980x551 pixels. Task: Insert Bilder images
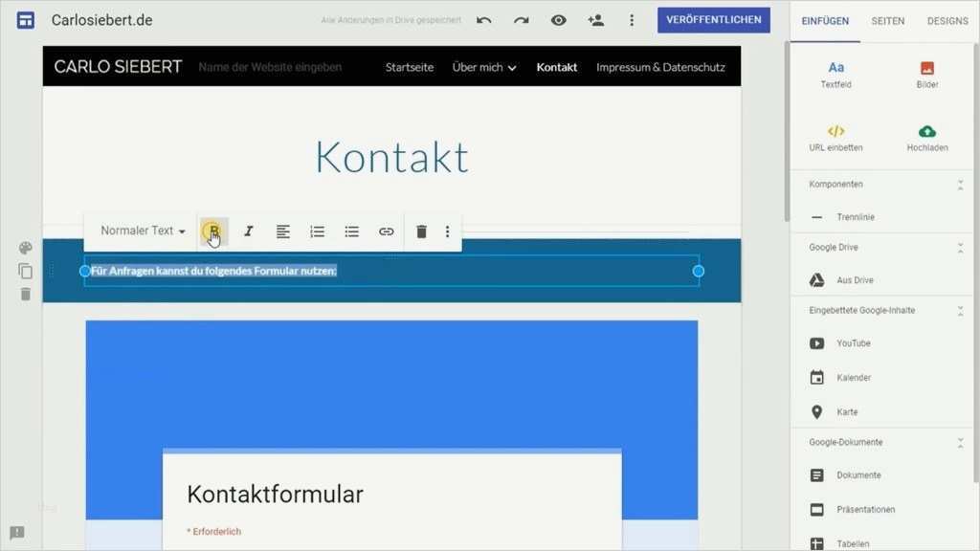click(926, 75)
